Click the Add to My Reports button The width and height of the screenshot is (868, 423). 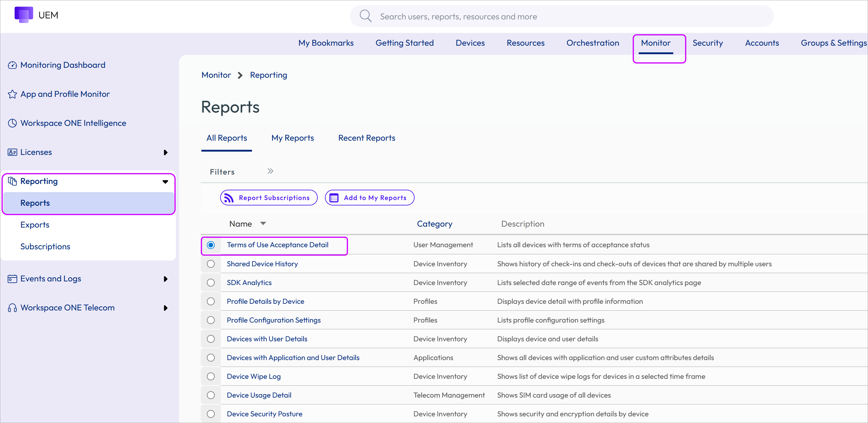click(x=369, y=198)
